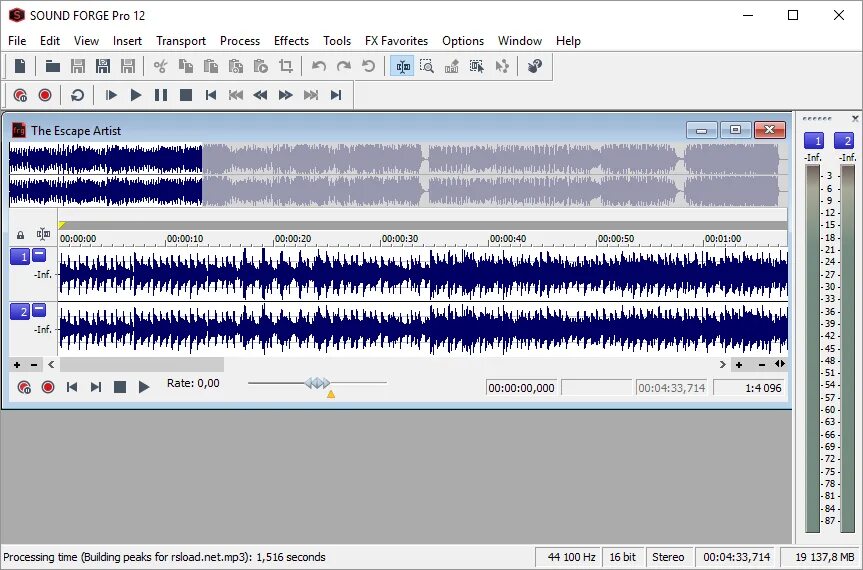Toggle channel 2 in the meters panel

(x=844, y=141)
